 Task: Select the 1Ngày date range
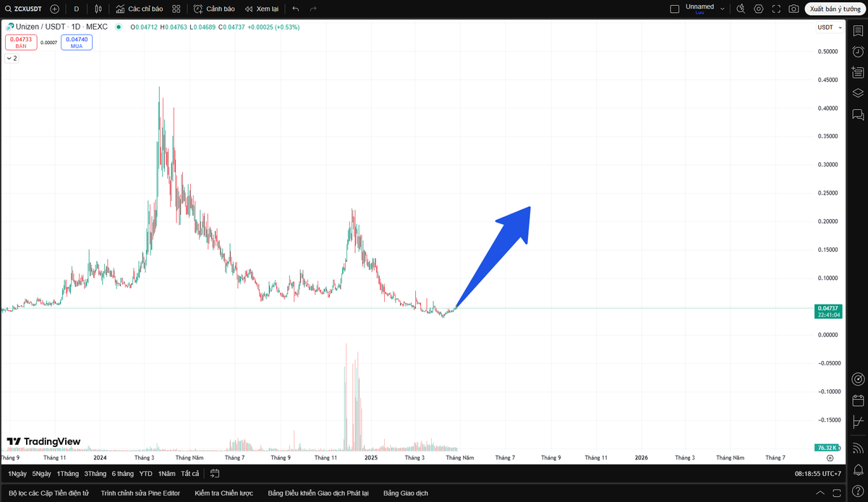tap(17, 474)
